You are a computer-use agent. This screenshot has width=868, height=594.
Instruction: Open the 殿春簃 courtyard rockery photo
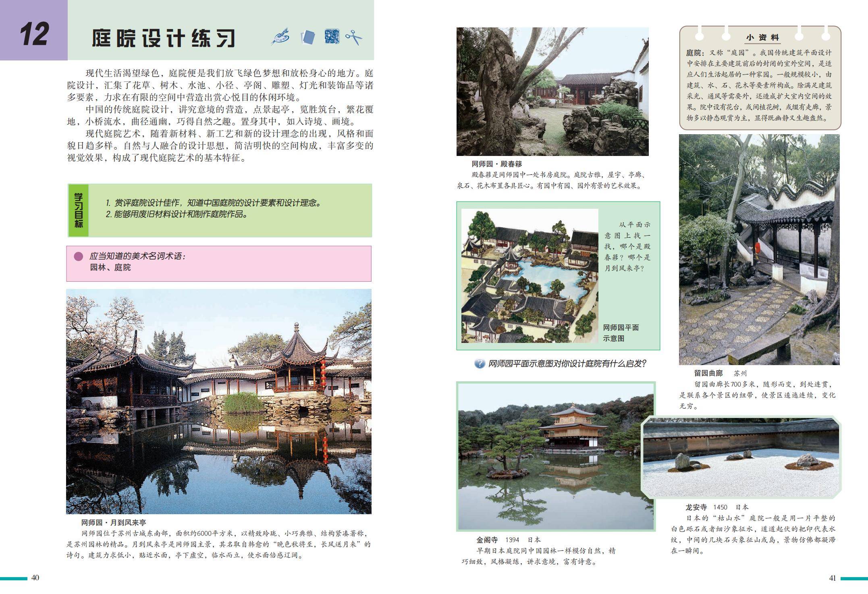point(552,91)
